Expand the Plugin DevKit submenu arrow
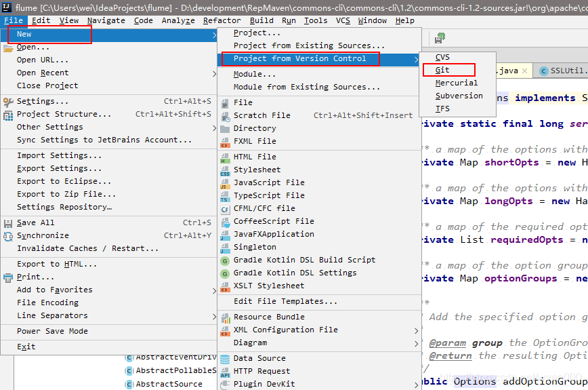Image resolution: width=588 pixels, height=390 pixels. tap(416, 385)
